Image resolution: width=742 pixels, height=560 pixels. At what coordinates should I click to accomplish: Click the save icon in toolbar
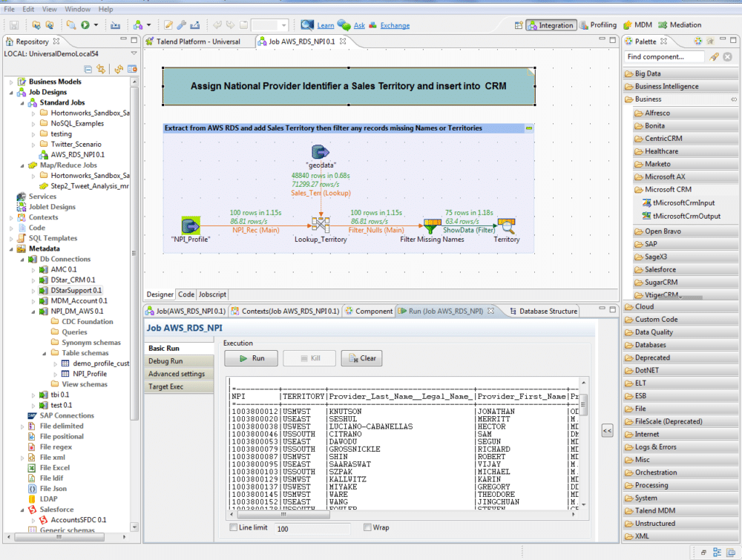pyautogui.click(x=13, y=25)
